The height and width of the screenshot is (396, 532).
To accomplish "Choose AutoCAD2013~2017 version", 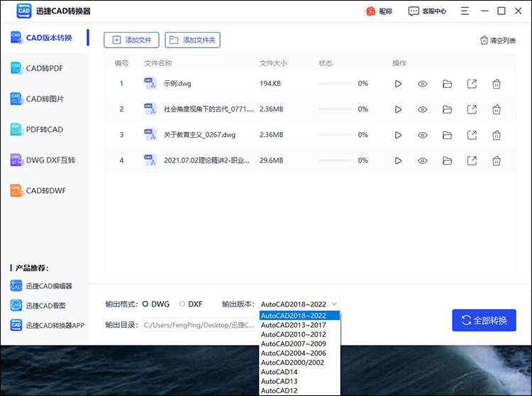I will point(299,325).
